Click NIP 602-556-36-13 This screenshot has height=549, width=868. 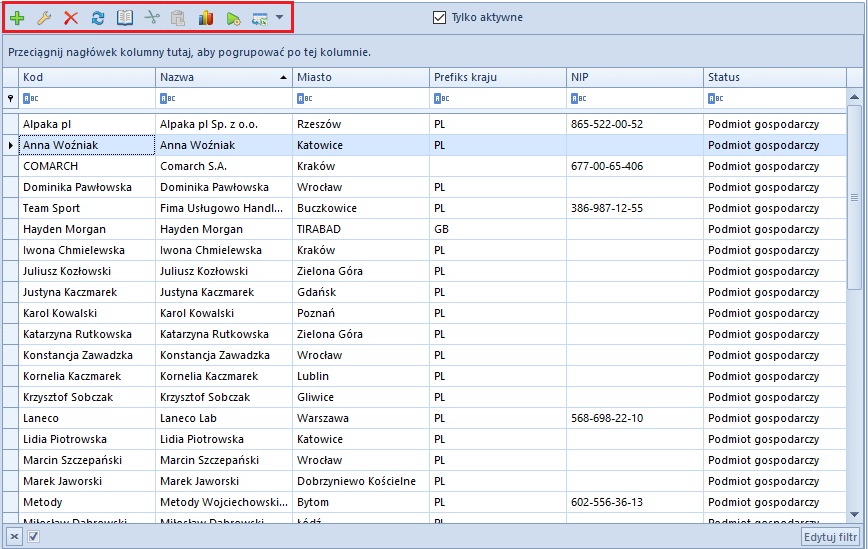tap(635, 503)
